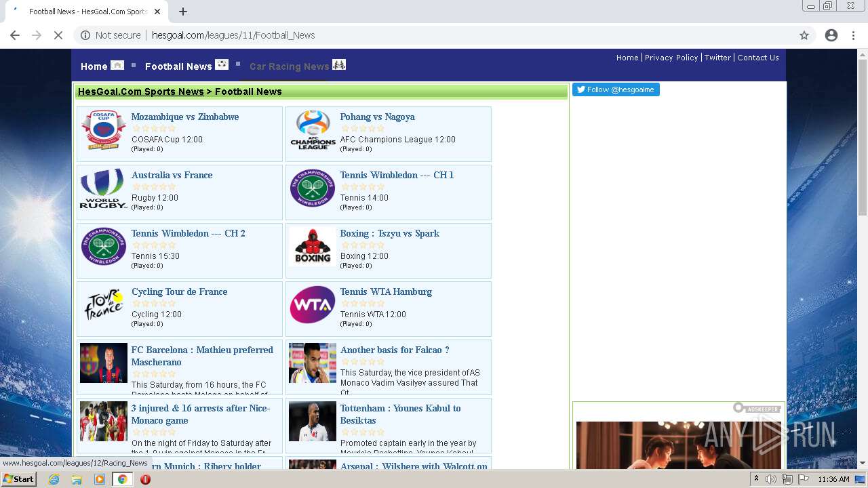Launch media player from taskbar

[100, 479]
